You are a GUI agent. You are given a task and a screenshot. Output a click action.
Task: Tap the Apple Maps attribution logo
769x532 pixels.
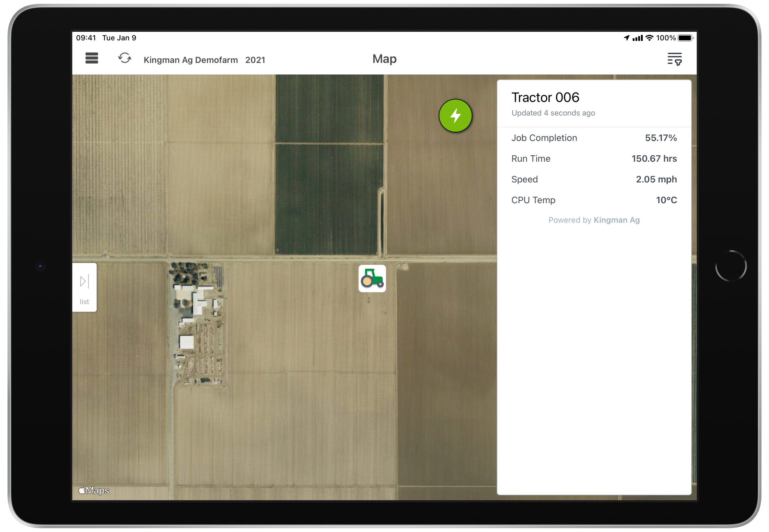(94, 490)
